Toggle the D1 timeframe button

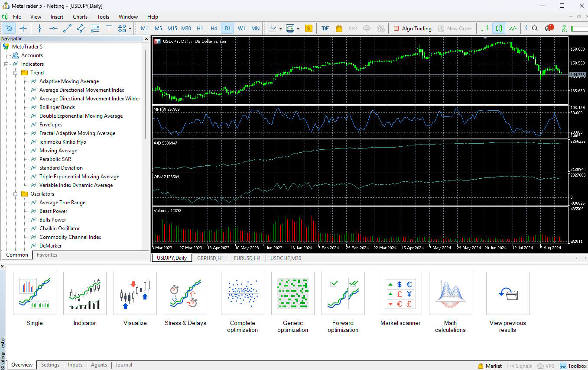pos(227,29)
